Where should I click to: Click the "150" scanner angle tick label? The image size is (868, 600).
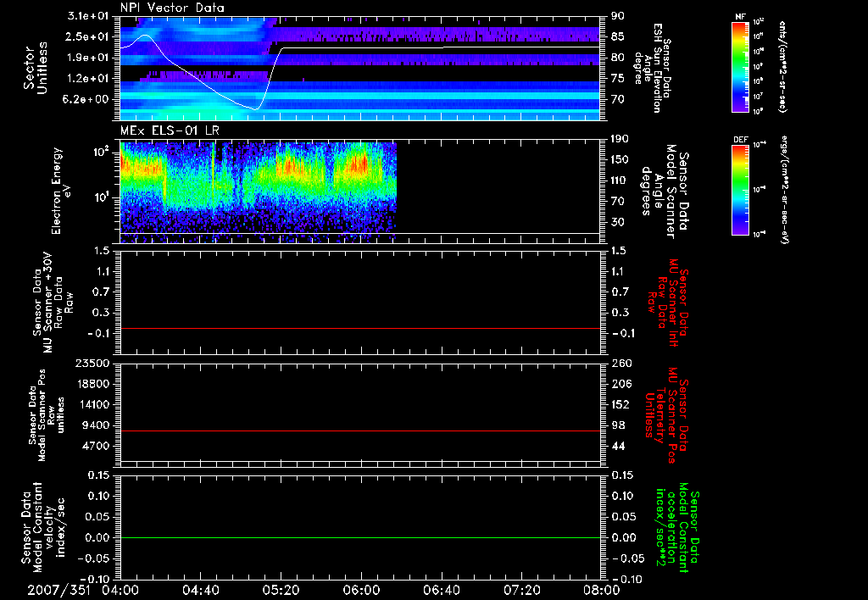(x=621, y=160)
